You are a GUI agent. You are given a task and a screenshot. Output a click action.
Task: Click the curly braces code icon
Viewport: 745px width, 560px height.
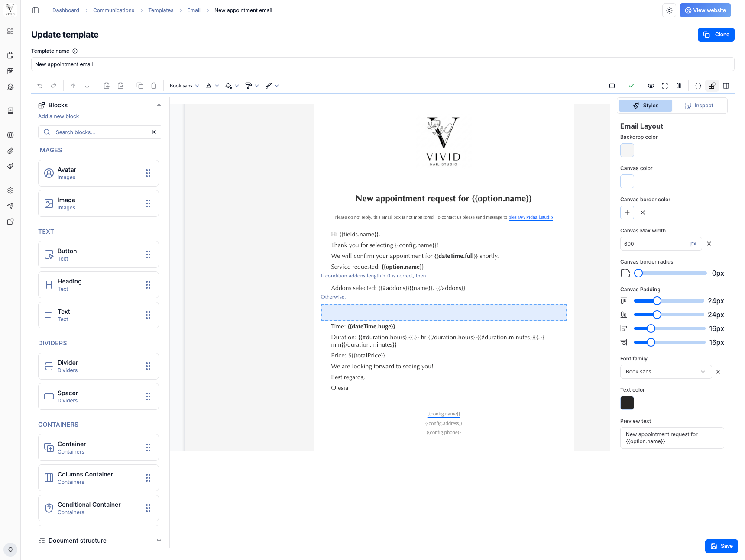[698, 86]
